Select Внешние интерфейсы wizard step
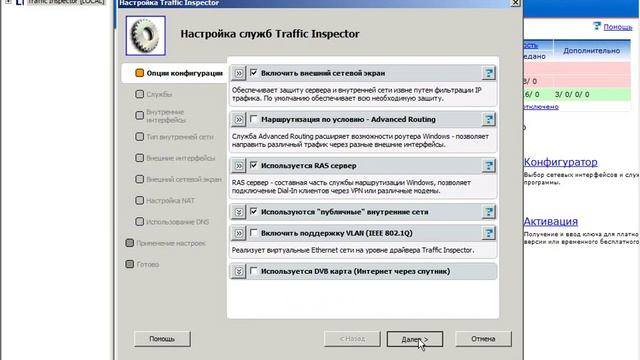Screen dimensions: 640x360 pos(181,158)
